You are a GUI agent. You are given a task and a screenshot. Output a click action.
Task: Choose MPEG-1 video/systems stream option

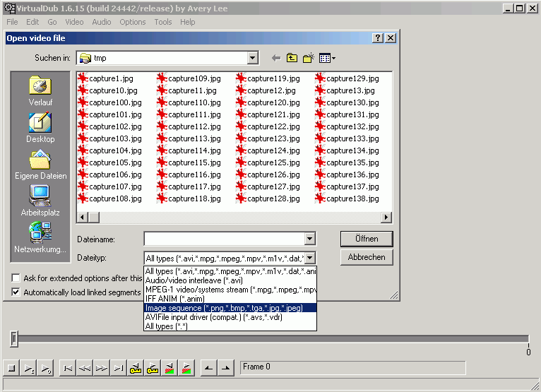tap(230, 290)
